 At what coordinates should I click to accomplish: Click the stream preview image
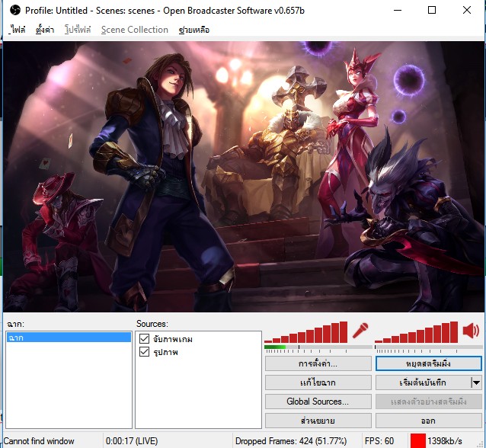[x=243, y=177]
